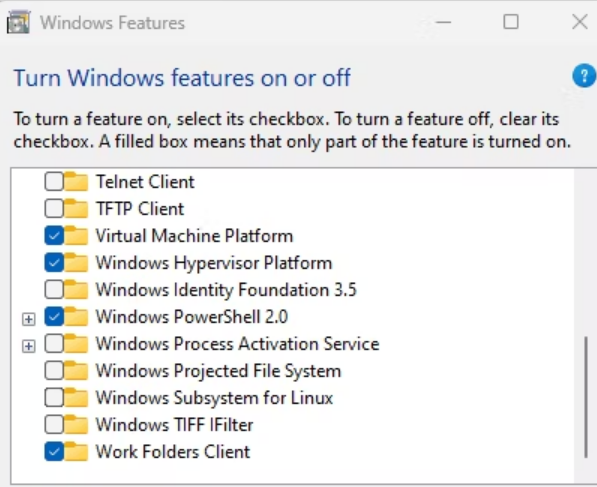
Task: Disable the Work Folders Client checkbox
Action: tap(54, 452)
